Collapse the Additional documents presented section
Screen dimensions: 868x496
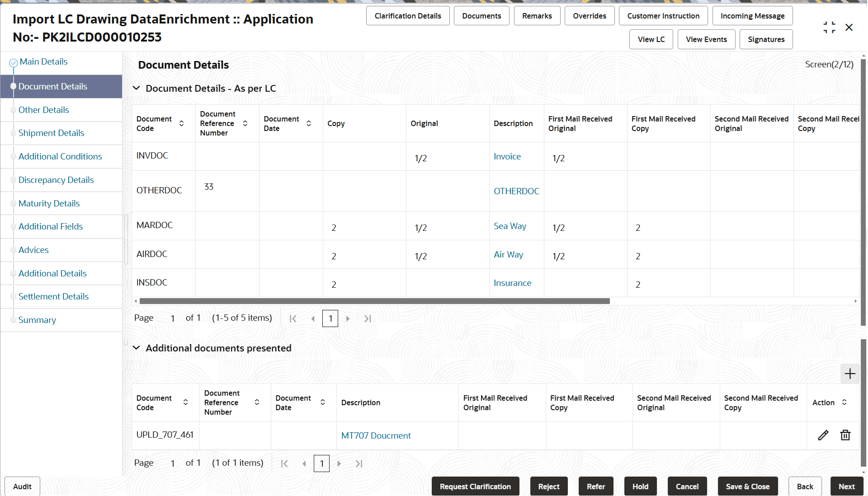137,348
